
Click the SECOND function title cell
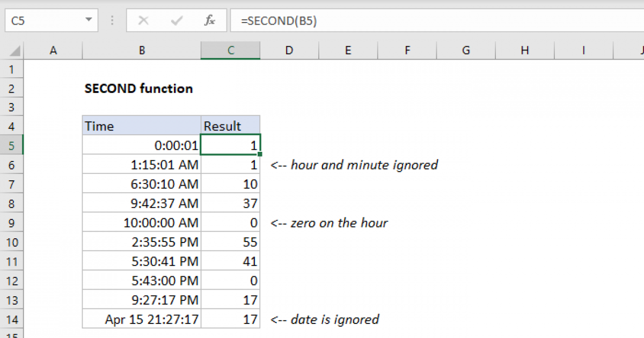tap(138, 89)
